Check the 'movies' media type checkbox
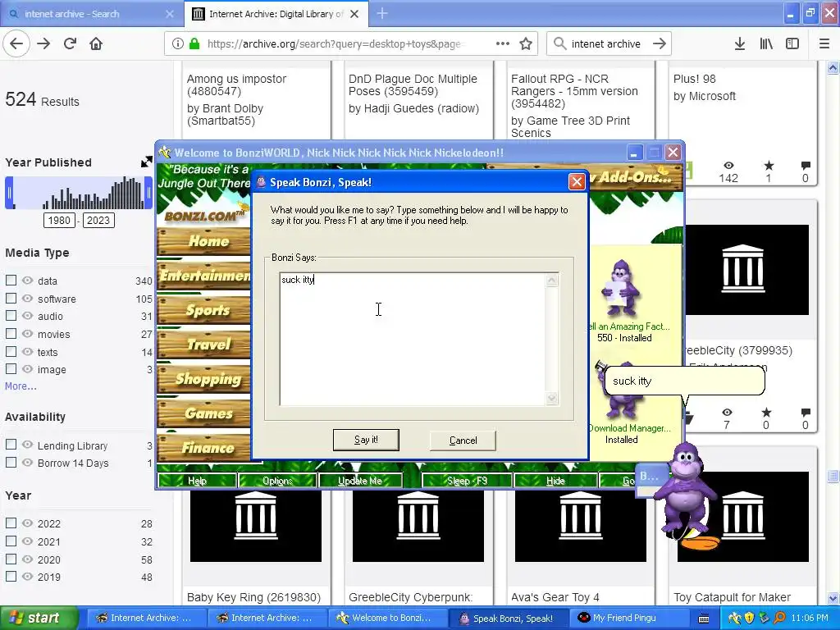The height and width of the screenshot is (630, 840). (x=11, y=333)
